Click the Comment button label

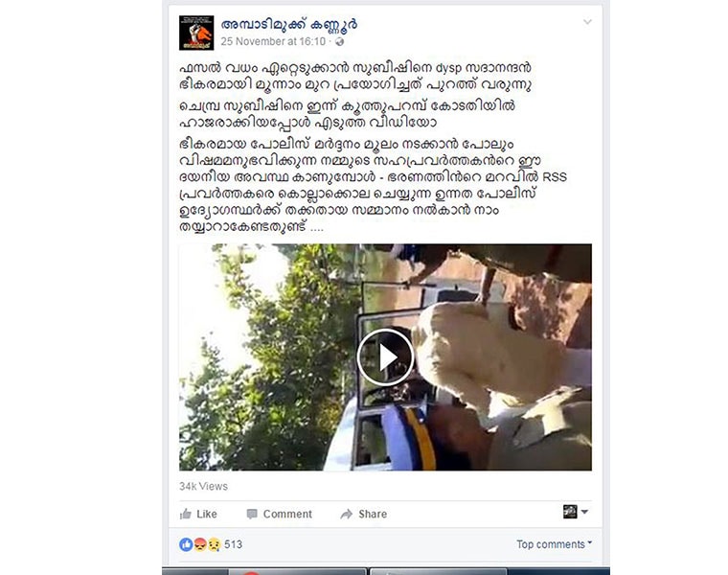pyautogui.click(x=287, y=514)
